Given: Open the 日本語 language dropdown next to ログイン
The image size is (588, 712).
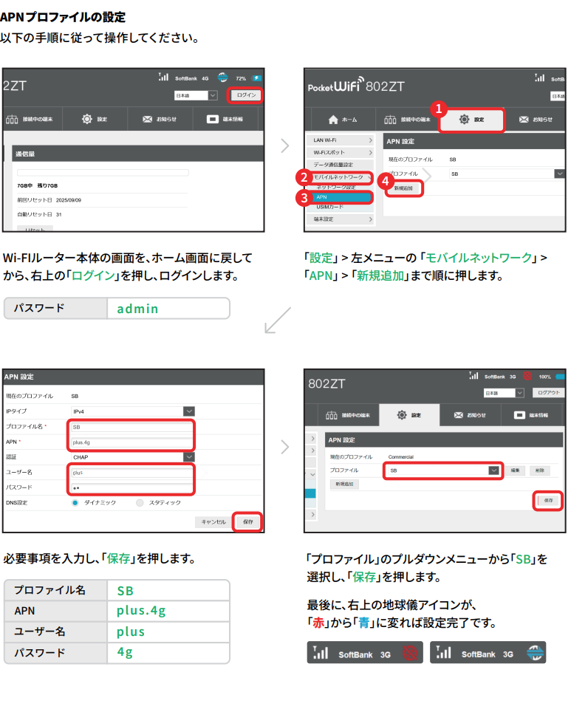Looking at the screenshot, I should click(196, 95).
